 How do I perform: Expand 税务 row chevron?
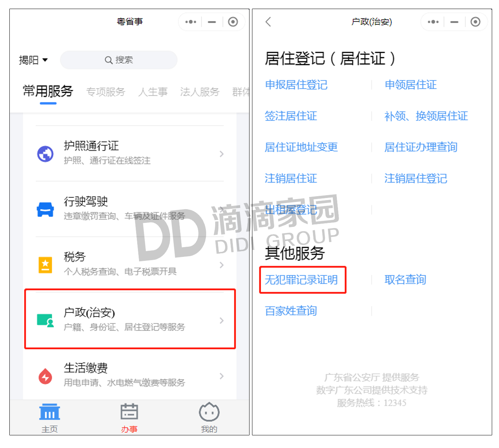click(222, 265)
